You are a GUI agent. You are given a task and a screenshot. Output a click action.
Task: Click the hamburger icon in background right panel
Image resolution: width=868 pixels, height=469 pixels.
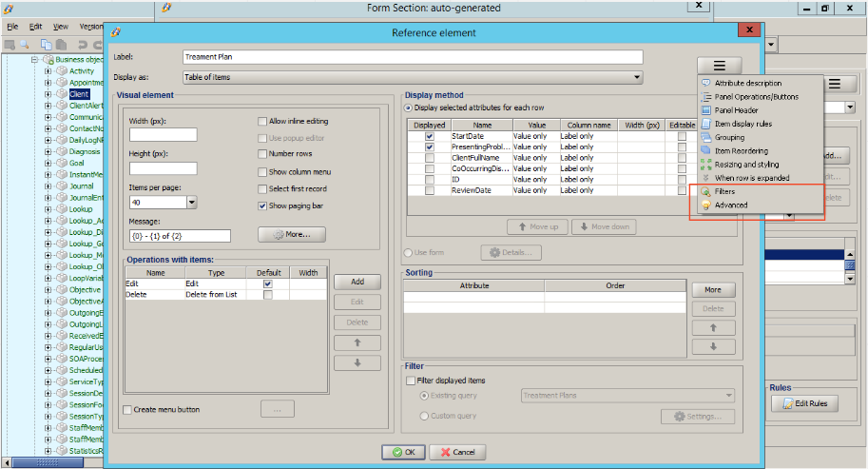[835, 84]
